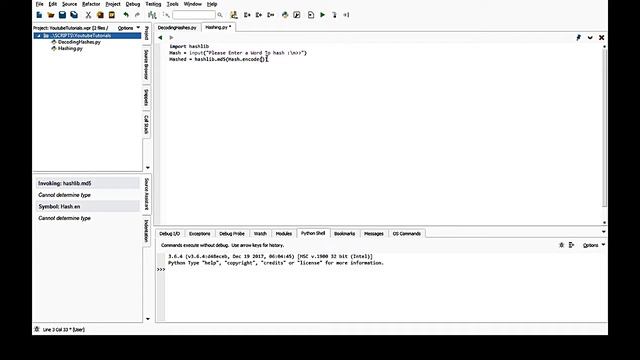Open the Project menu
Screen dimensions: 640x360
113,4
